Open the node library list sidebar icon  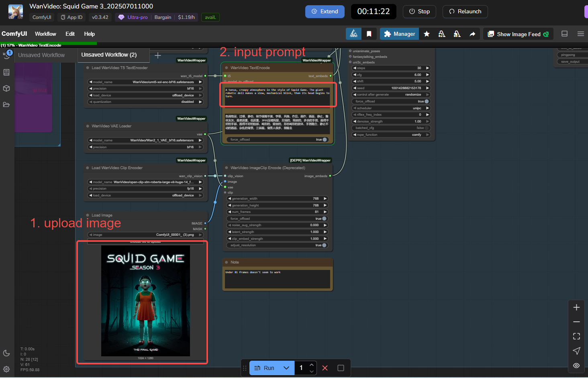[x=6, y=72]
